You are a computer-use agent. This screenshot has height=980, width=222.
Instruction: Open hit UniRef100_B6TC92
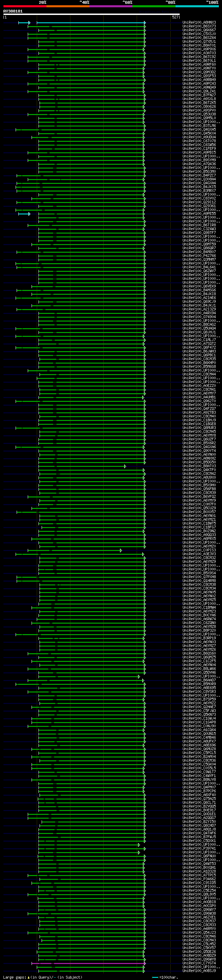[199, 57]
